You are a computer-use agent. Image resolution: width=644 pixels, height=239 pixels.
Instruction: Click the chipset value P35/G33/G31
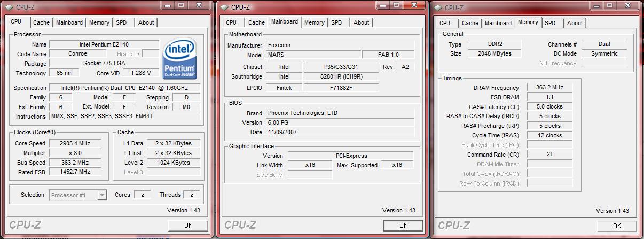coord(341,67)
